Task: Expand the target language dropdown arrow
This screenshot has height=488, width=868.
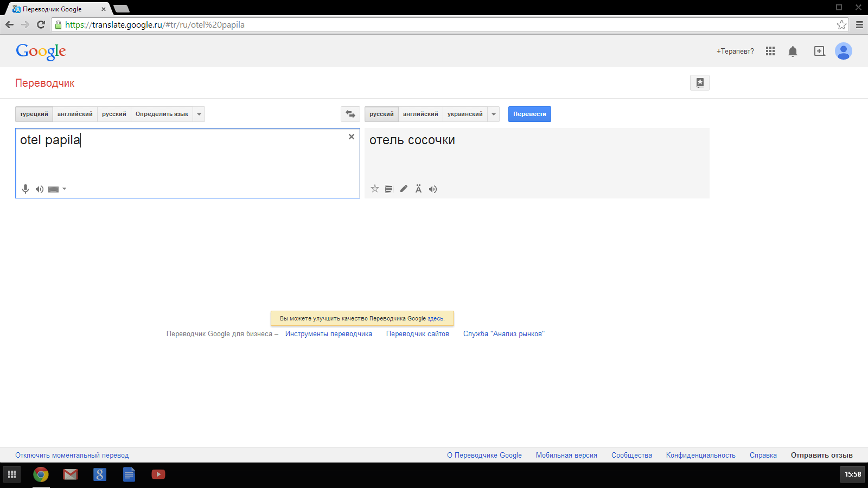Action: coord(494,114)
